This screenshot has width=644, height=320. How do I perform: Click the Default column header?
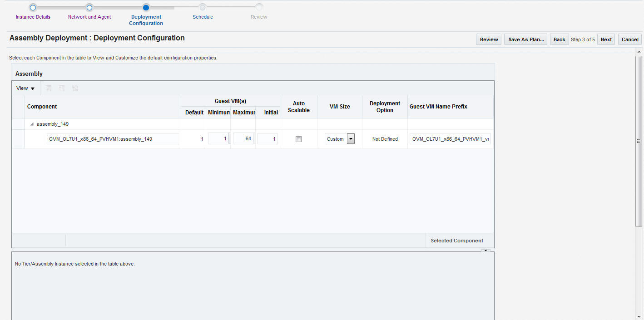[194, 113]
